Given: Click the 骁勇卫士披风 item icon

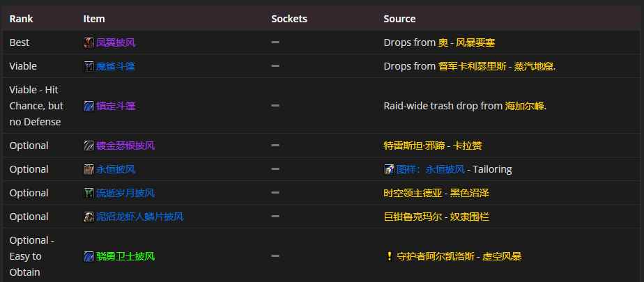Looking at the screenshot, I should point(89,256).
